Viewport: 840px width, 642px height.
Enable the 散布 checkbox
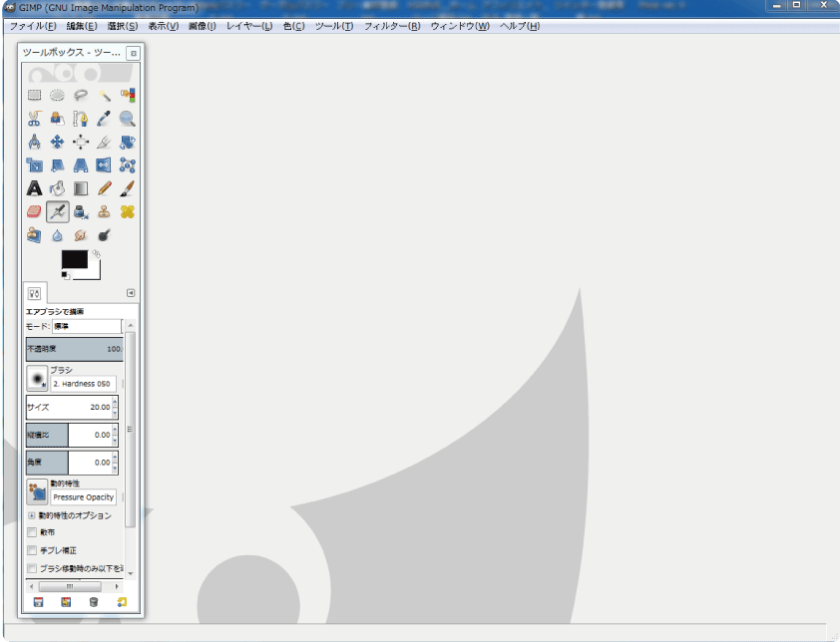click(x=32, y=532)
